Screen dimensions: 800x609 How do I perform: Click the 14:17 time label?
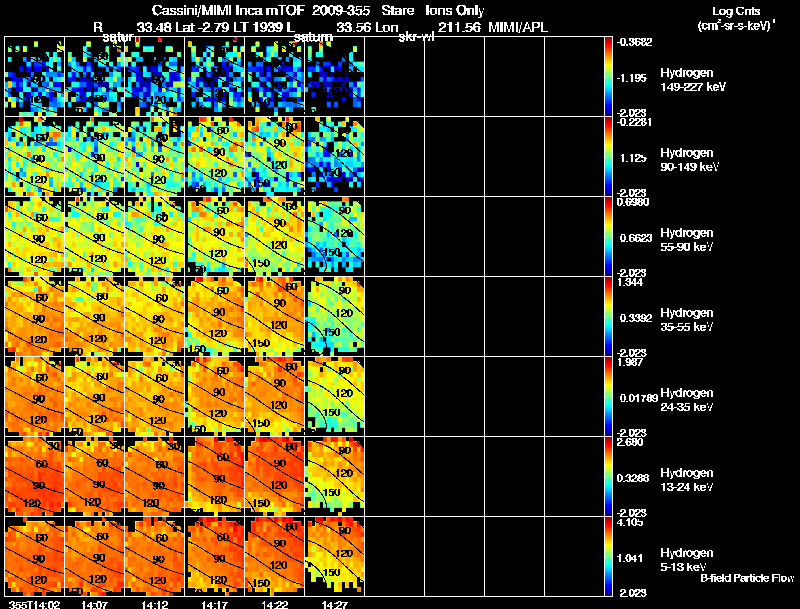coord(214,604)
